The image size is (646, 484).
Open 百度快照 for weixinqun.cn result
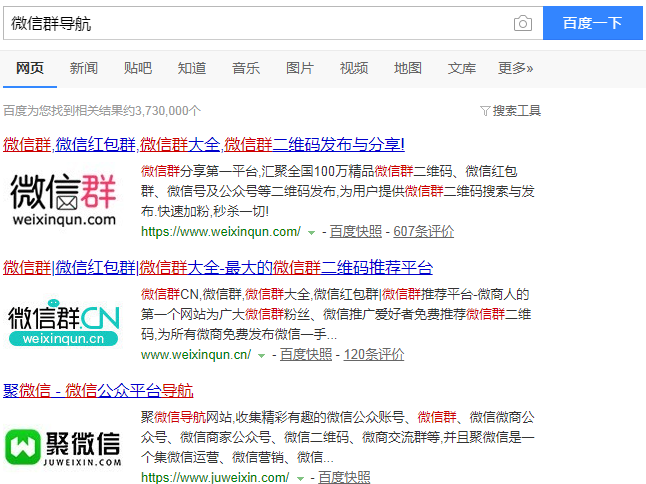306,355
